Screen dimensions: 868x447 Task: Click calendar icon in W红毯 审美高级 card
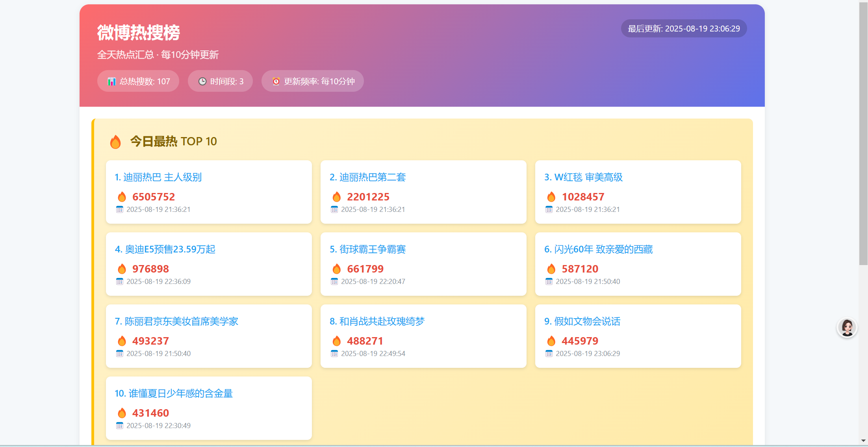pyautogui.click(x=549, y=210)
